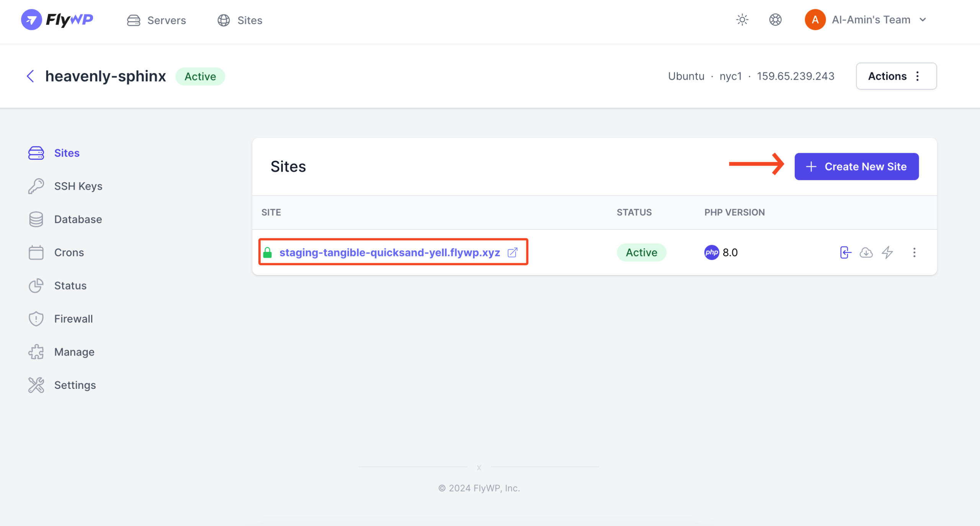The width and height of the screenshot is (980, 526).
Task: Open the staging-tangible-quicksand-yell.flywp.xyz link
Action: 390,252
